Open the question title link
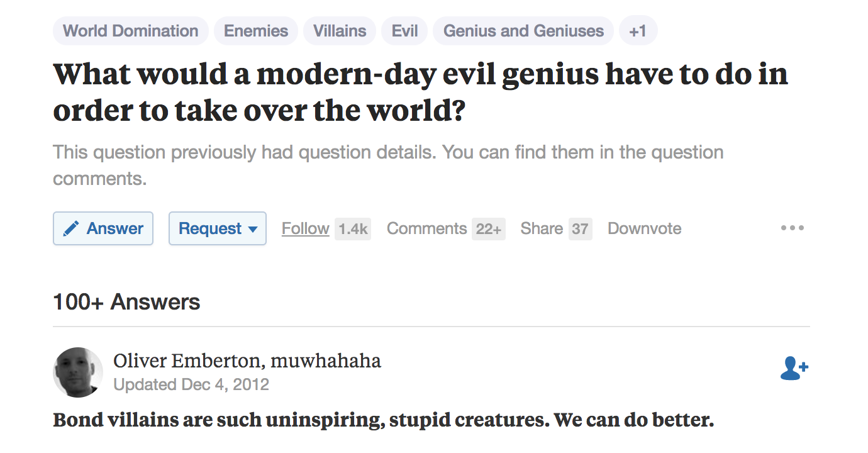Image resolution: width=868 pixels, height=453 pixels. tap(420, 92)
